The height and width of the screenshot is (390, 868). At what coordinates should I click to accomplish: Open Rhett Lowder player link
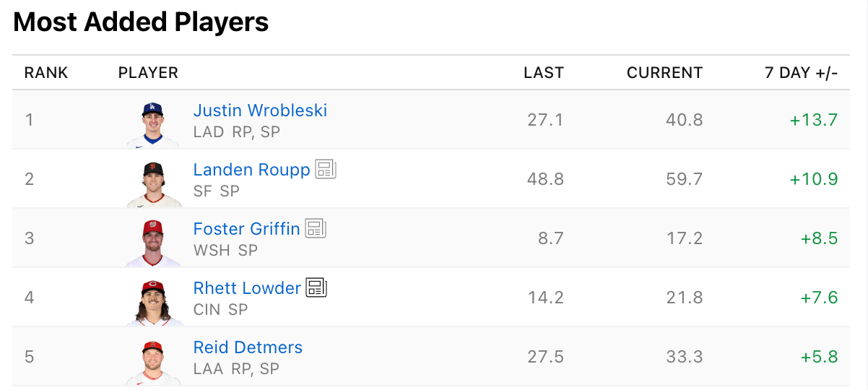[247, 288]
